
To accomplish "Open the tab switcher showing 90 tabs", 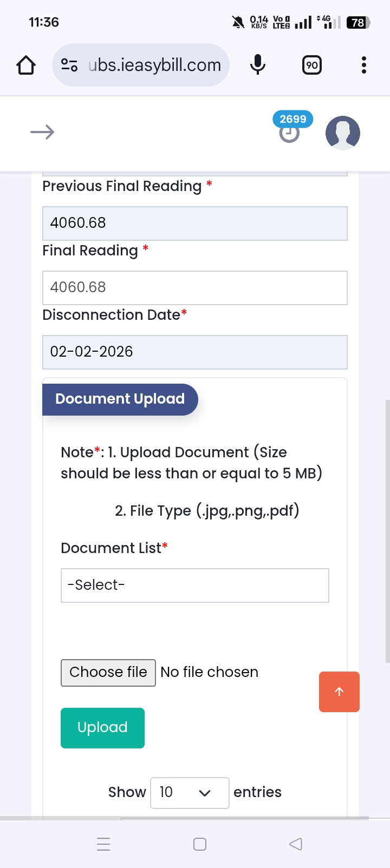I will [311, 65].
